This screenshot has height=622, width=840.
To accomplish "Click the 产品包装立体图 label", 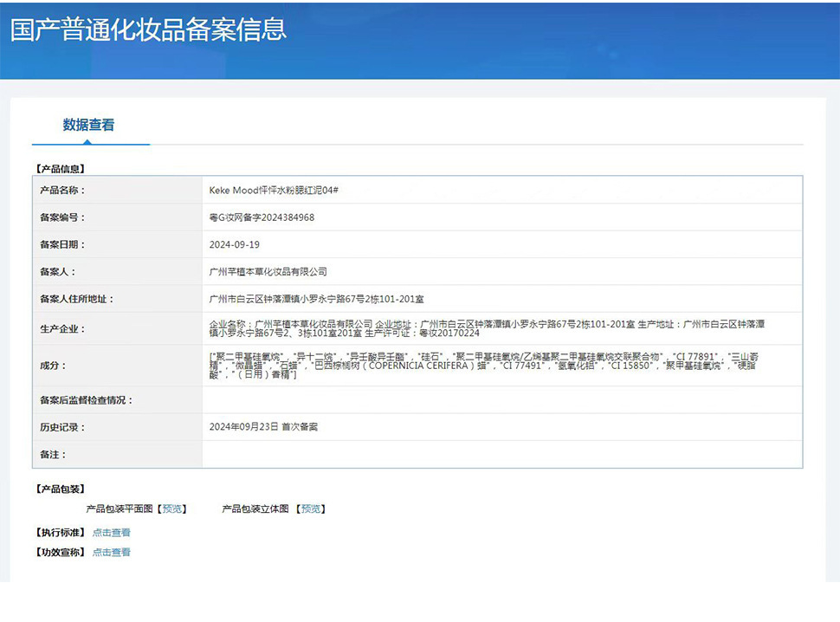I will click(255, 509).
